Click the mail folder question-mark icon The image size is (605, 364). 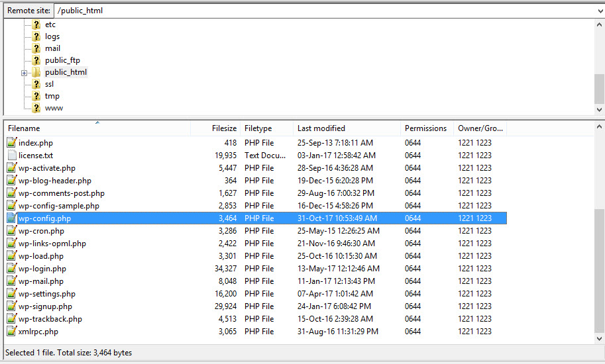(x=36, y=48)
